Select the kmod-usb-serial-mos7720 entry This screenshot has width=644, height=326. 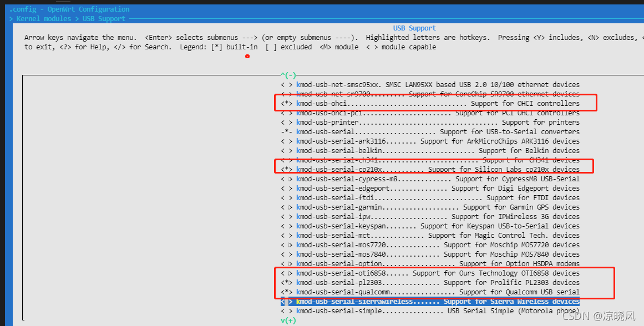click(x=430, y=244)
